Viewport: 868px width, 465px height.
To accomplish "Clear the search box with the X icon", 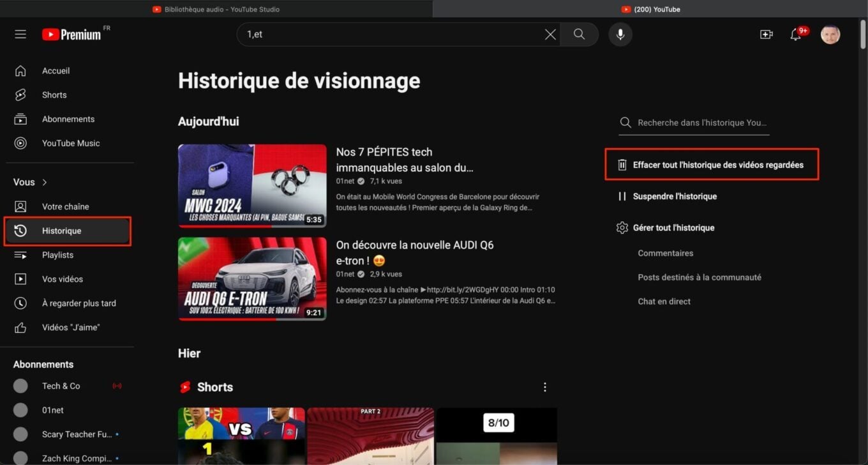I will click(550, 34).
